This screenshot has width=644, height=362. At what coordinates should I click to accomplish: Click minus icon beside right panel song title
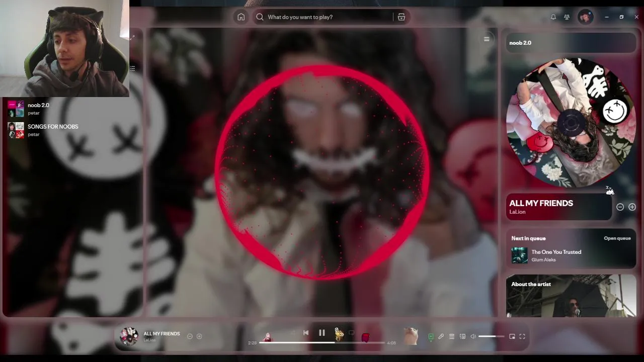coord(620,207)
